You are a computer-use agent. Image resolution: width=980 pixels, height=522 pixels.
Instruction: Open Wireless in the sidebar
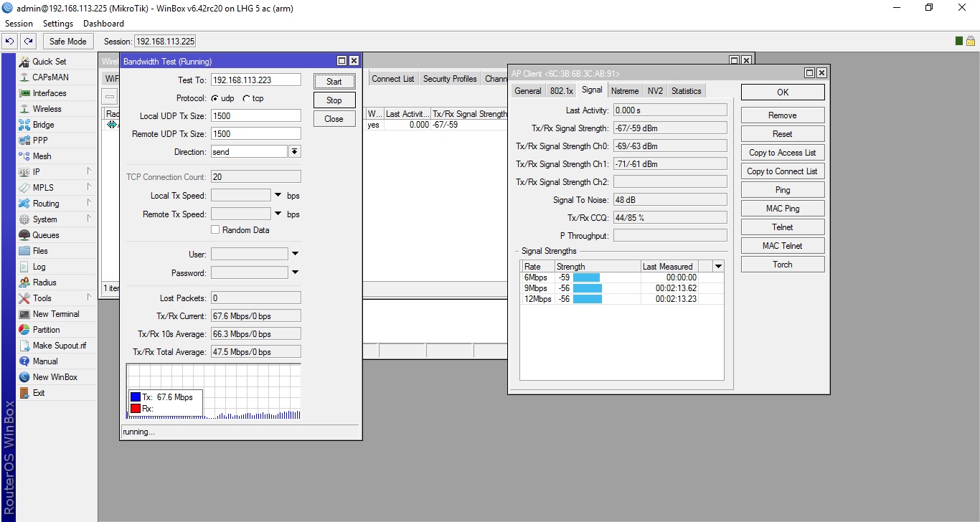point(47,109)
